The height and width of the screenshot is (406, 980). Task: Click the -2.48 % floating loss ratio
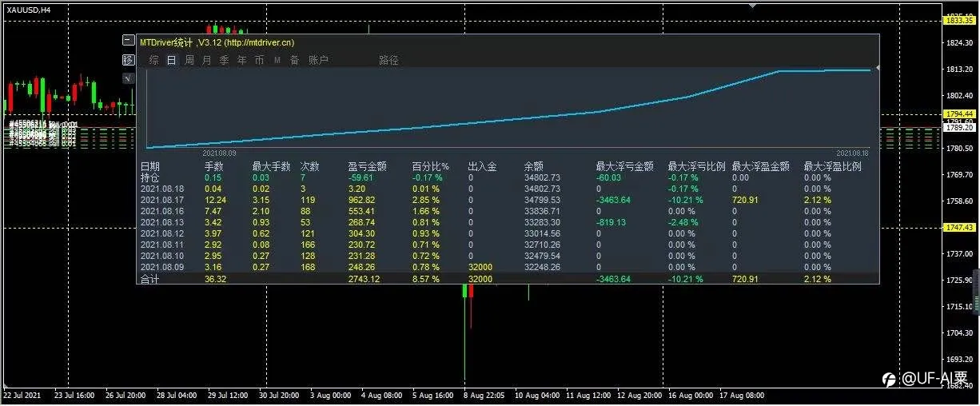pos(685,222)
